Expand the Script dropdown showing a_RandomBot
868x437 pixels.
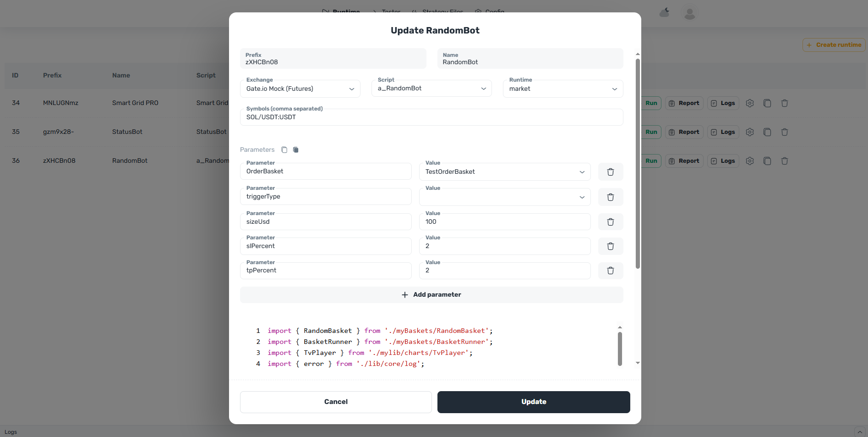click(x=431, y=89)
